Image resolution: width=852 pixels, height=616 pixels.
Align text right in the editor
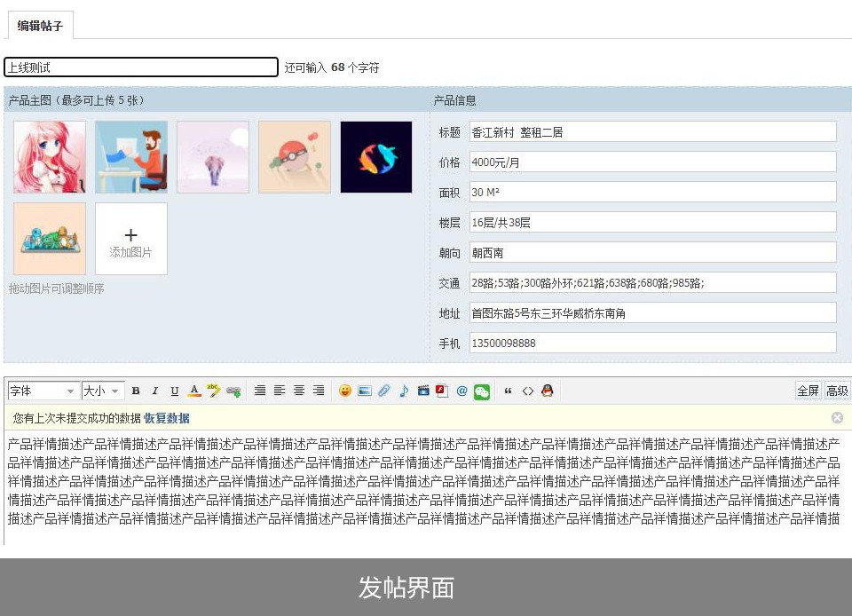pos(319,390)
